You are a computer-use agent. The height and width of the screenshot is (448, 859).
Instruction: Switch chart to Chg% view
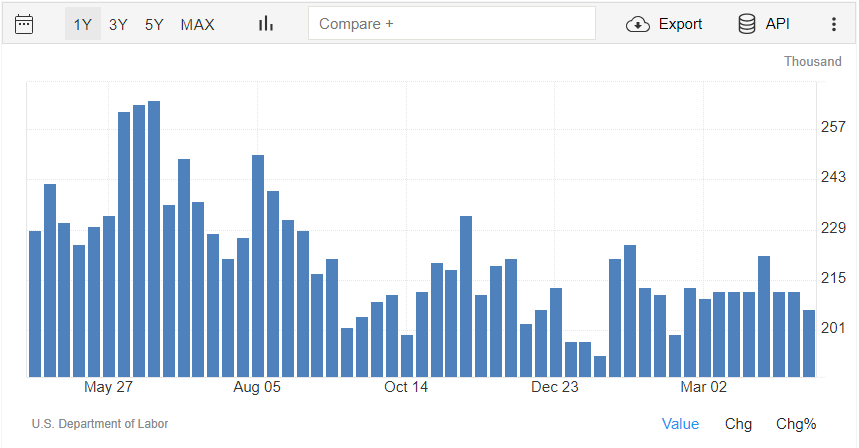(796, 424)
